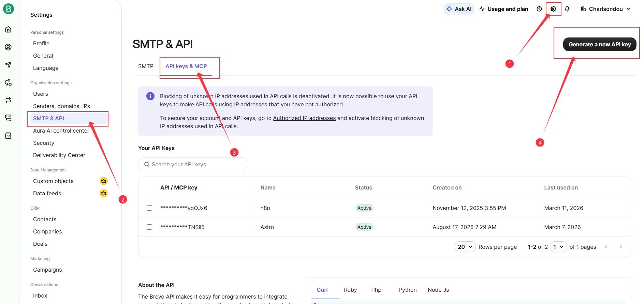Open Data feeds
Image resolution: width=644 pixels, height=304 pixels.
[x=47, y=193]
